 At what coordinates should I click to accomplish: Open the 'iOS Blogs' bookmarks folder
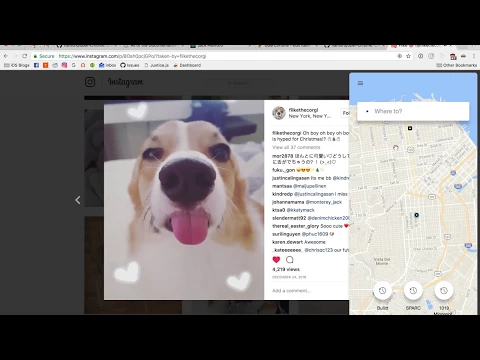point(17,65)
